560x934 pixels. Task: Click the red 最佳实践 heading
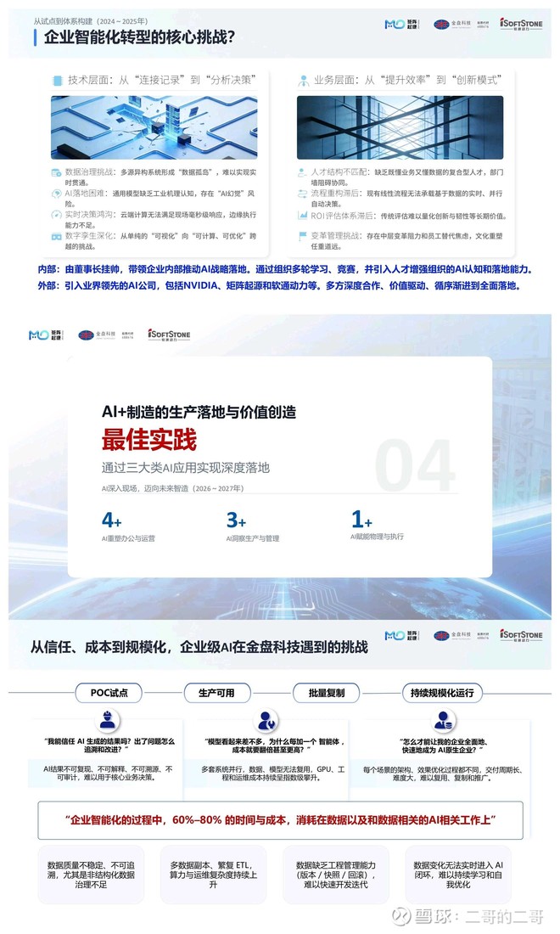(148, 440)
